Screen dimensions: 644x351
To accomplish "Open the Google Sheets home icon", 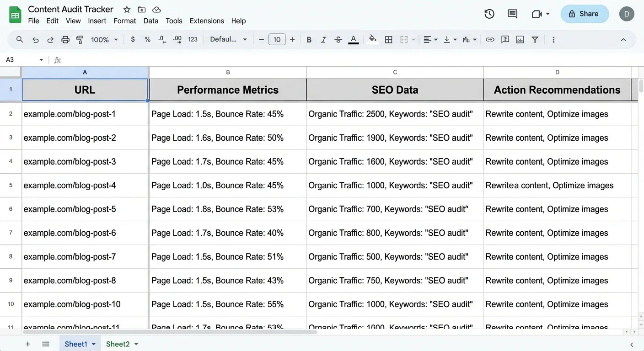I will tap(16, 15).
